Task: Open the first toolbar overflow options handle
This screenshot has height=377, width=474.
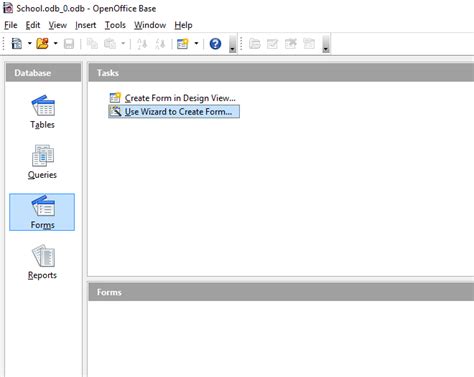Action: pos(233,44)
